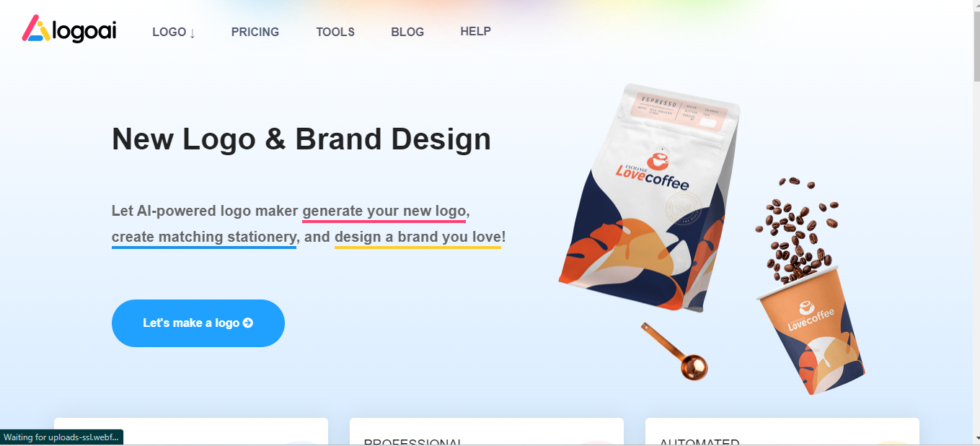The image size is (980, 446).
Task: Expand the LOGO dropdown menu
Action: [174, 32]
